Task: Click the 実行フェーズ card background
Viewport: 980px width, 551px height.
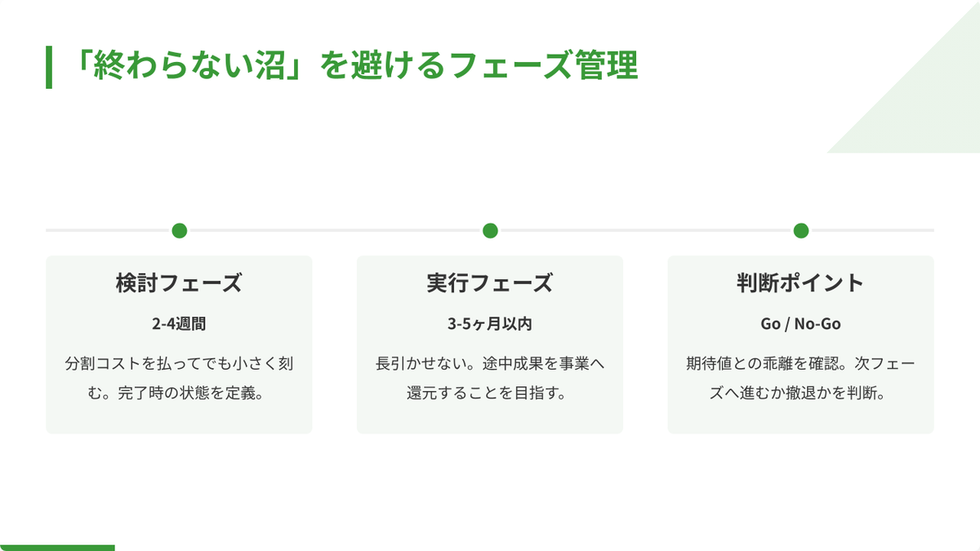Action: point(490,344)
